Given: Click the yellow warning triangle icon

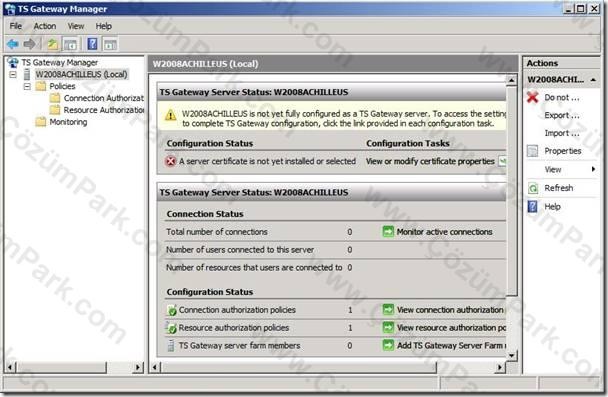Looking at the screenshot, I should [170, 115].
